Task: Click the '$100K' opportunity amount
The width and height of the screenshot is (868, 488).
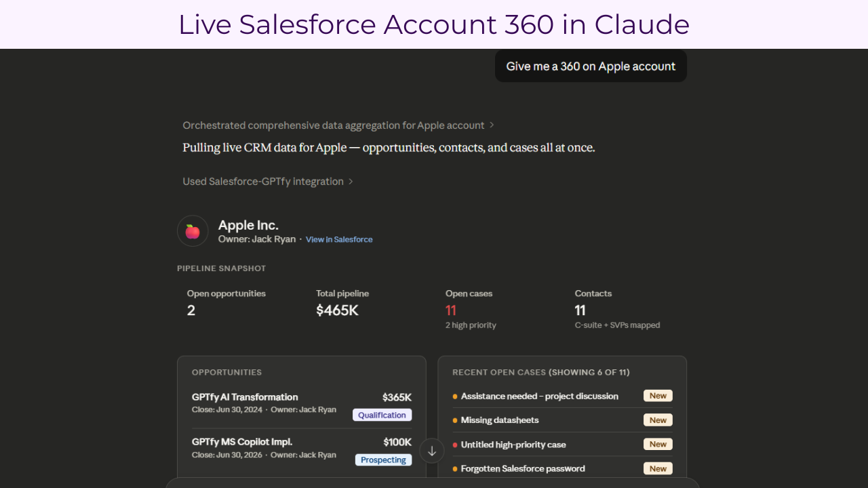Action: coord(397,442)
